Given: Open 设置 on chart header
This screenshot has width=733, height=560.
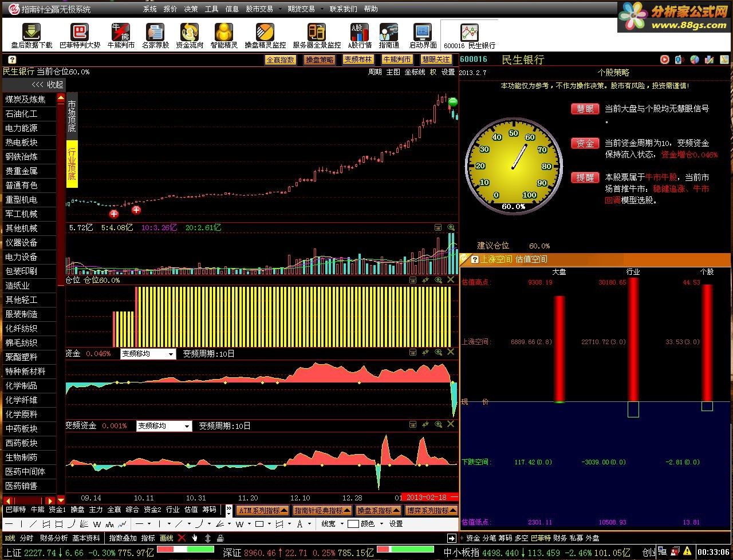Looking at the screenshot, I should pyautogui.click(x=448, y=72).
